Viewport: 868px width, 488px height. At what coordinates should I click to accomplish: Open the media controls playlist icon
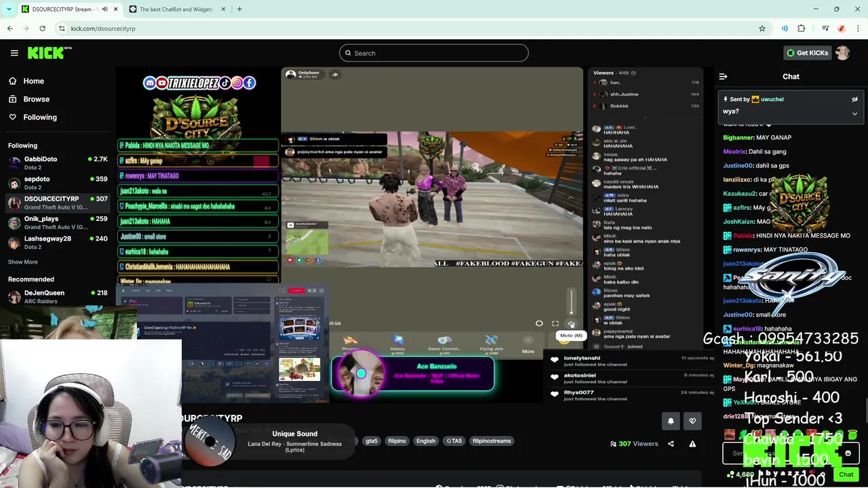(x=825, y=28)
